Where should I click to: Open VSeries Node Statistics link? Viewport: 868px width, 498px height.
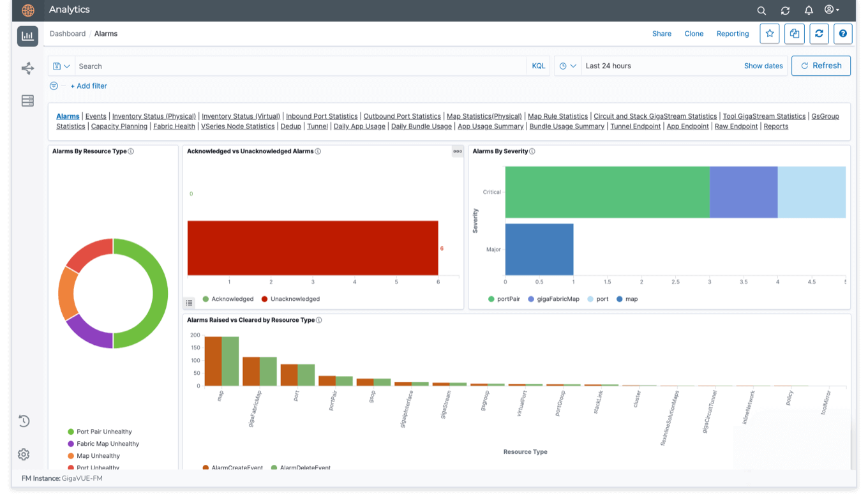(237, 126)
